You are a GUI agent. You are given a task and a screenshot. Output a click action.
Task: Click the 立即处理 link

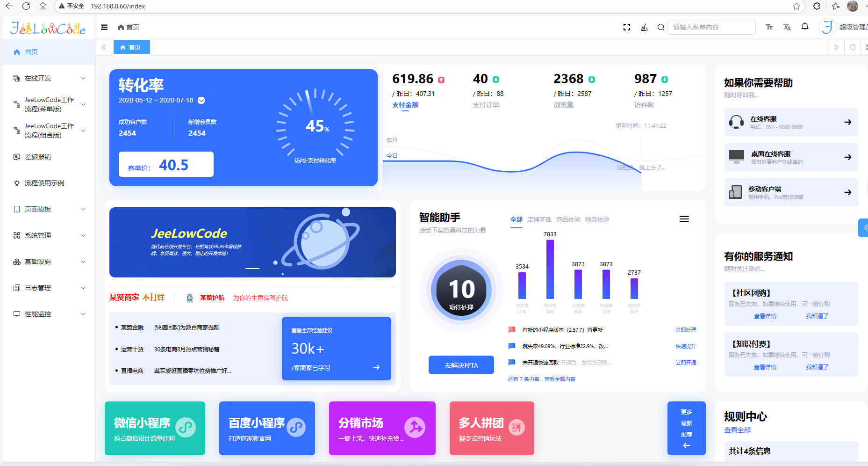pos(686,330)
